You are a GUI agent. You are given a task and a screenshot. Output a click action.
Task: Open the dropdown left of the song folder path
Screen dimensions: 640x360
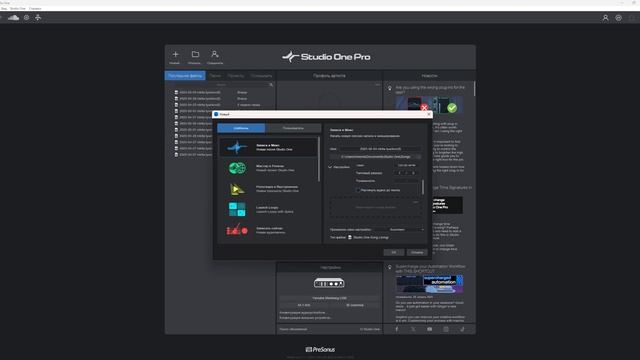point(333,157)
